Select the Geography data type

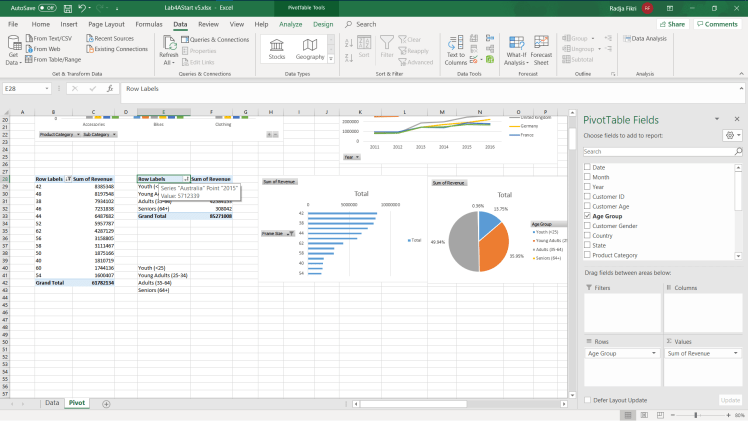pos(310,47)
